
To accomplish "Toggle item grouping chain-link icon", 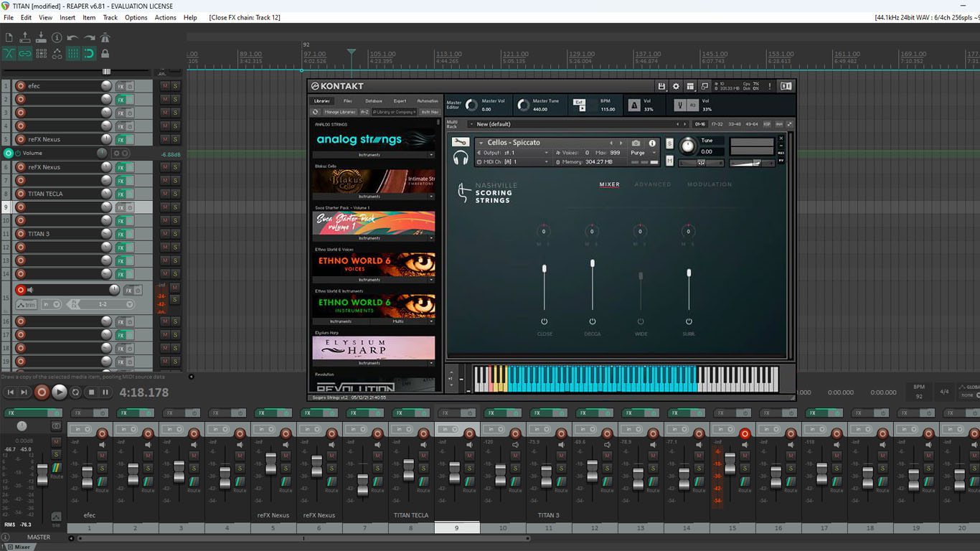I will point(25,53).
